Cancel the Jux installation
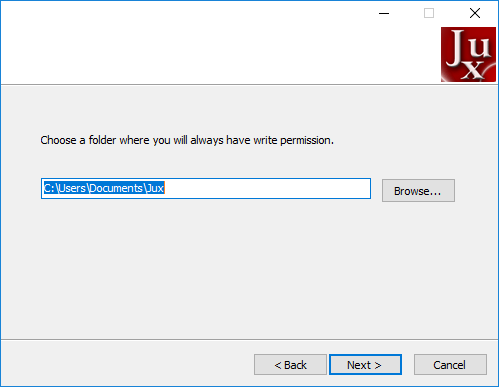Viewport: 499px width, 387px height. [450, 365]
